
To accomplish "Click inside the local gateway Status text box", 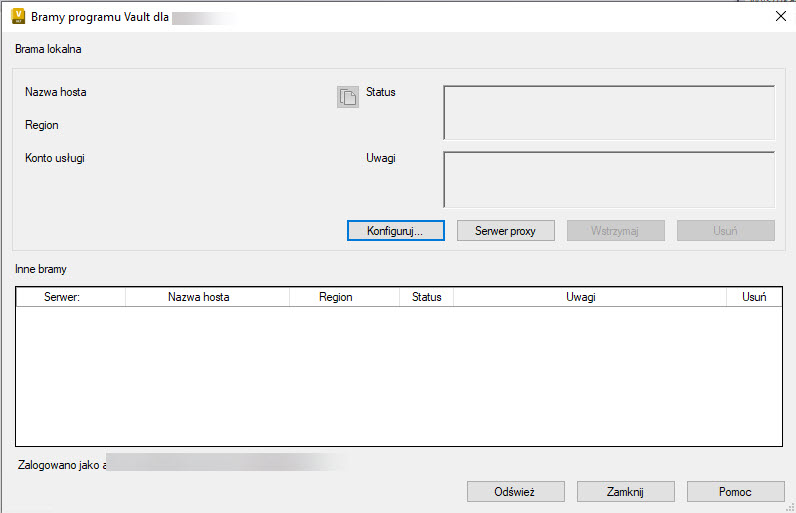I will click(608, 112).
